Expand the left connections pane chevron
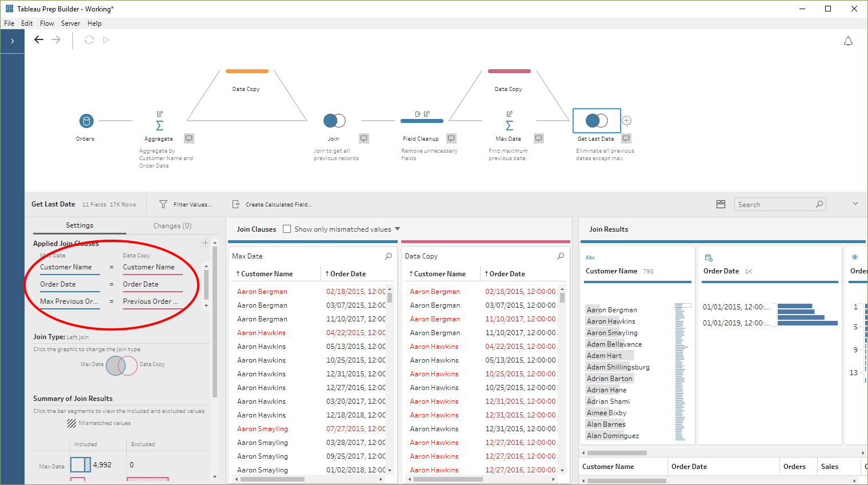The height and width of the screenshot is (485, 868). pos(12,41)
